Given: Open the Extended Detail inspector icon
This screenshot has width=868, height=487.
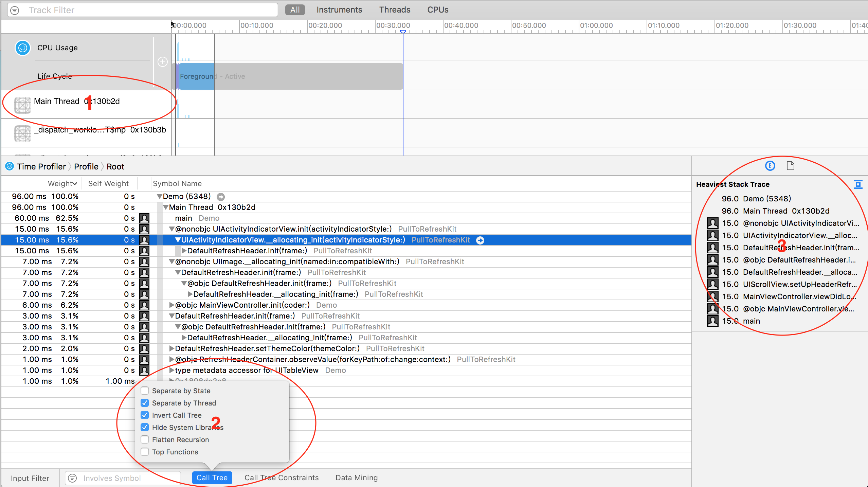Looking at the screenshot, I should coord(770,166).
